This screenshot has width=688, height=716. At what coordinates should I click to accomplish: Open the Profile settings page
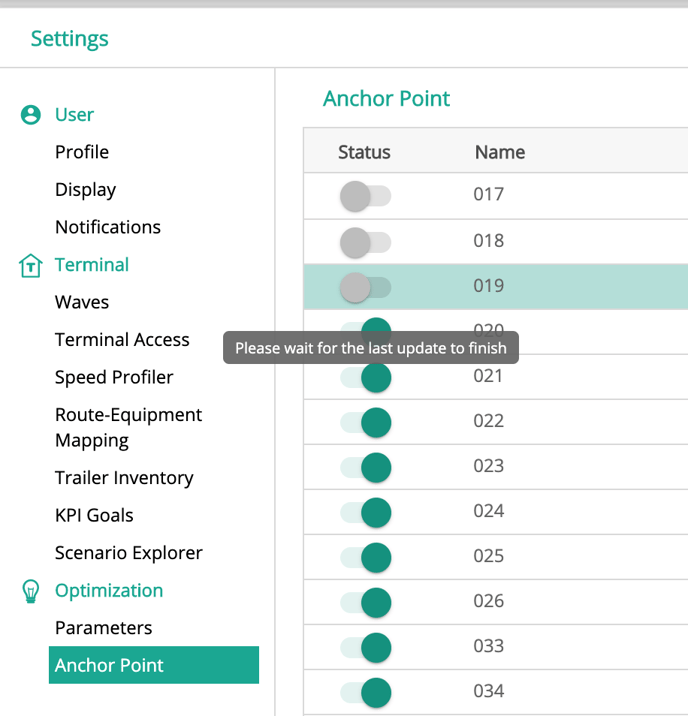pyautogui.click(x=82, y=152)
